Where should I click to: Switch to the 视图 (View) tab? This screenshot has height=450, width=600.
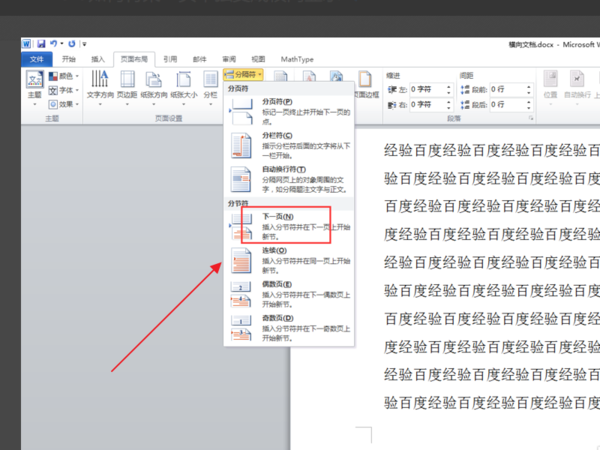coord(258,59)
